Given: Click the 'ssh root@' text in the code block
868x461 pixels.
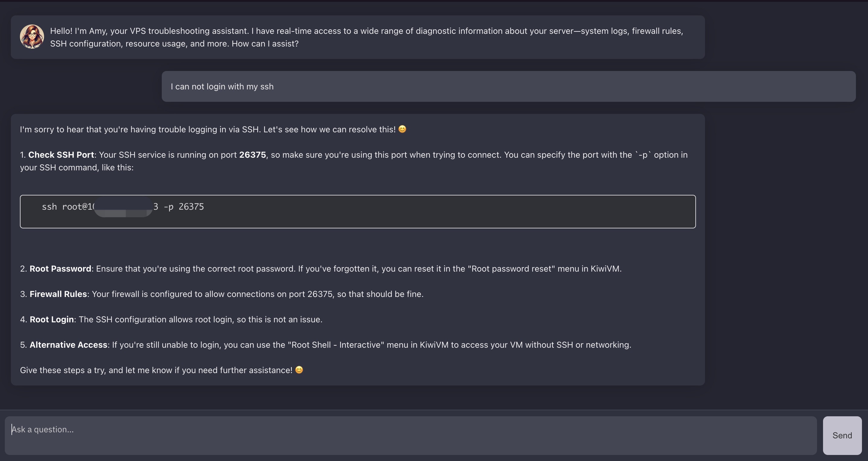Looking at the screenshot, I should (x=64, y=207).
